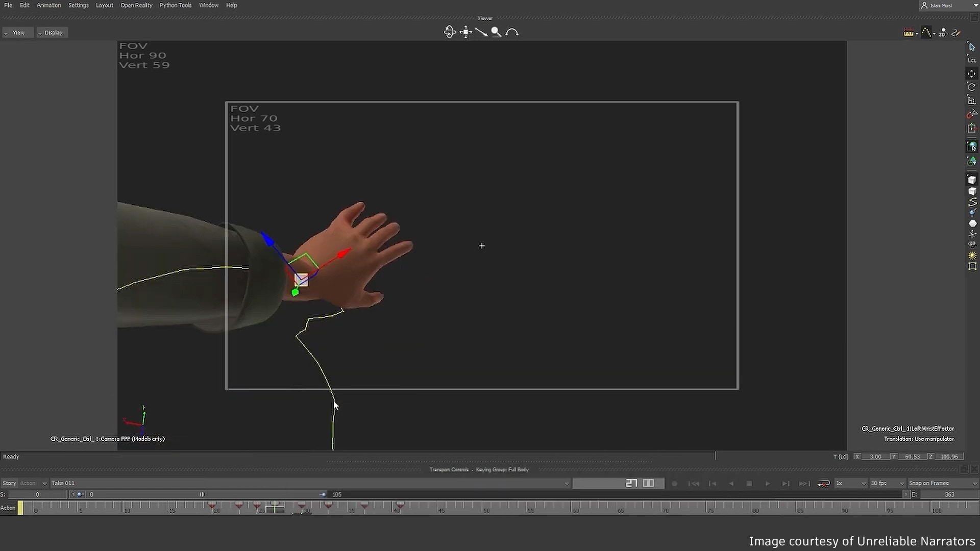Expand the 1x playback speed dropdown
This screenshot has width=980, height=551.
(851, 483)
